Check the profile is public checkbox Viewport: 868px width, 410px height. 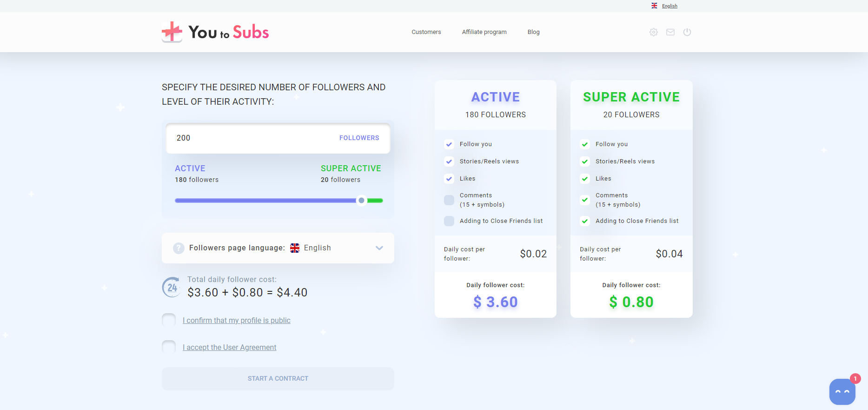pyautogui.click(x=169, y=320)
